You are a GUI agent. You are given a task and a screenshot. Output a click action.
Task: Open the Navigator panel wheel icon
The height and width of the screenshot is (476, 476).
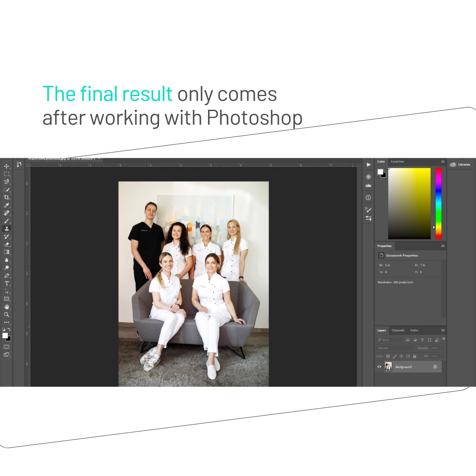(368, 177)
